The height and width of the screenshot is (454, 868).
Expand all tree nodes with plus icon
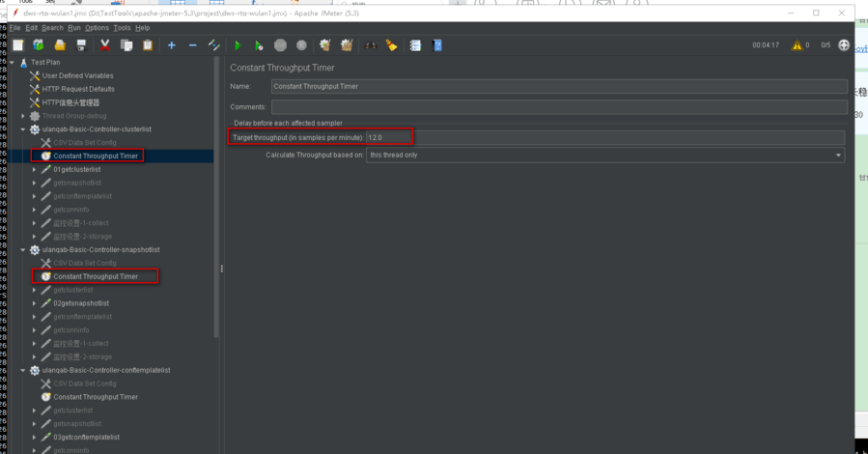172,45
